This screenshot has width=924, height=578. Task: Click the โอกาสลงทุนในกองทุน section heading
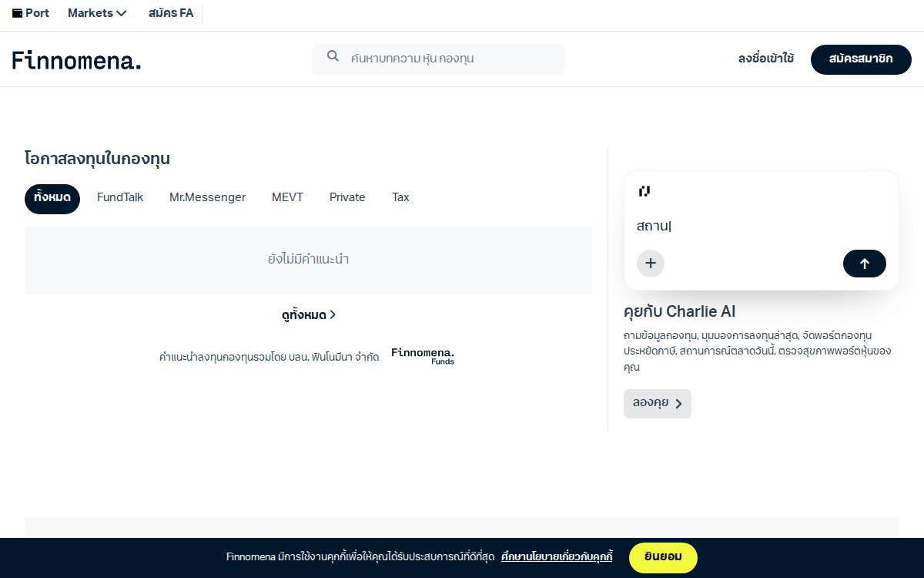click(97, 160)
